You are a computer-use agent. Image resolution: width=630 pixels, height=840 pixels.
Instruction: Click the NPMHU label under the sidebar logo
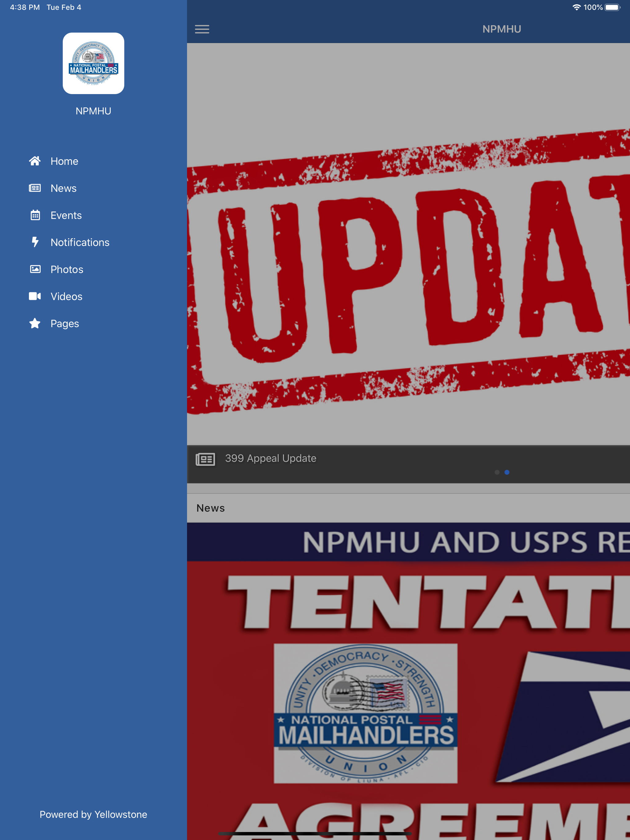click(94, 111)
